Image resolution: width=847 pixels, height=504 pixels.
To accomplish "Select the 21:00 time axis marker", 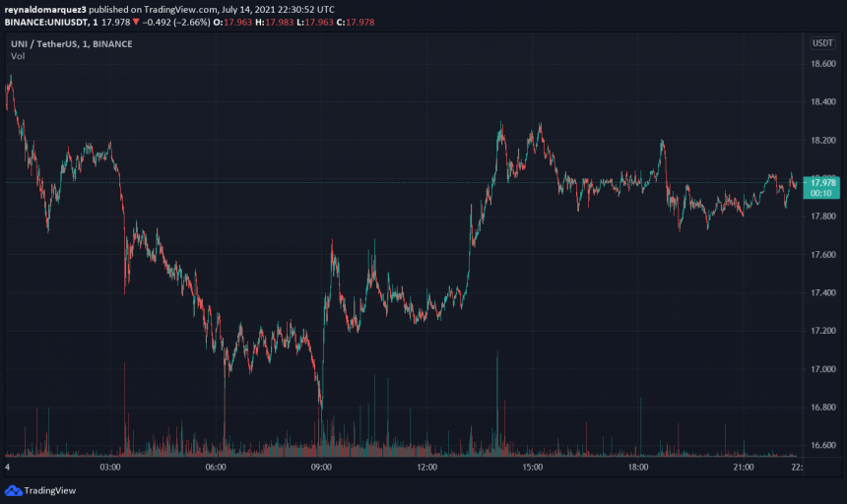I will pyautogui.click(x=744, y=468).
